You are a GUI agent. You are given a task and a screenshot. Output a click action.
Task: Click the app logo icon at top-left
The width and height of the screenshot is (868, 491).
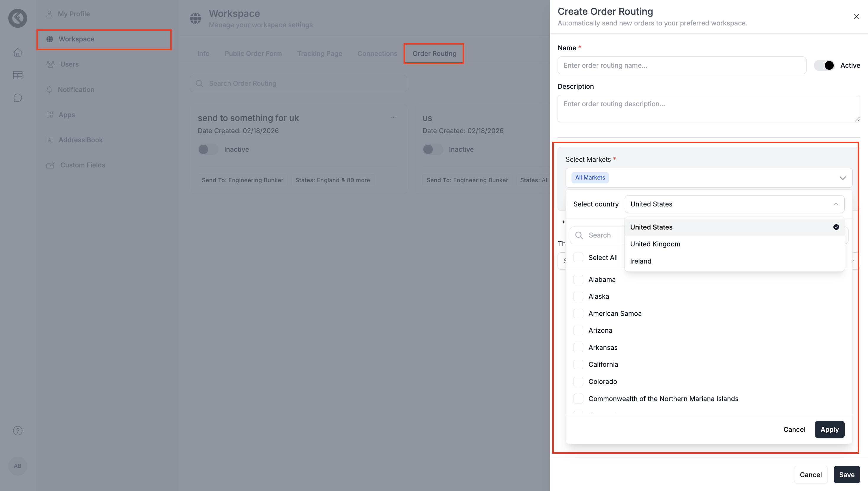pos(17,18)
